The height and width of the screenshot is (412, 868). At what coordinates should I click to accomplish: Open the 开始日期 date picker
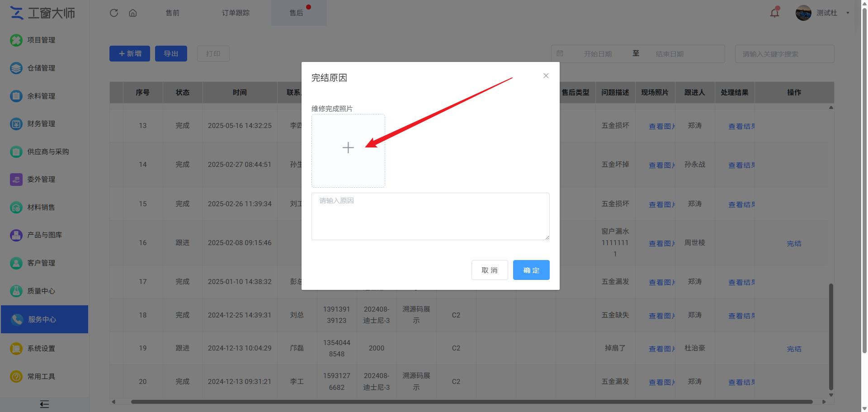click(597, 54)
